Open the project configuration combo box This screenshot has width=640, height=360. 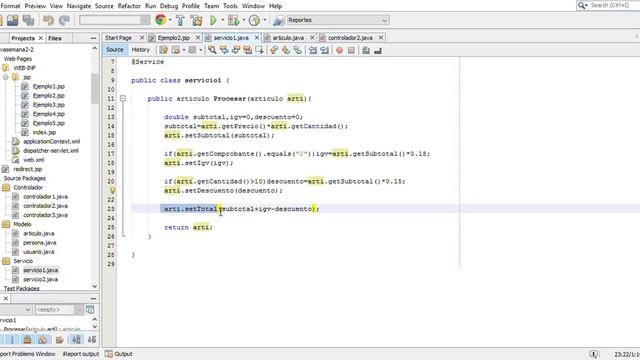click(115, 20)
